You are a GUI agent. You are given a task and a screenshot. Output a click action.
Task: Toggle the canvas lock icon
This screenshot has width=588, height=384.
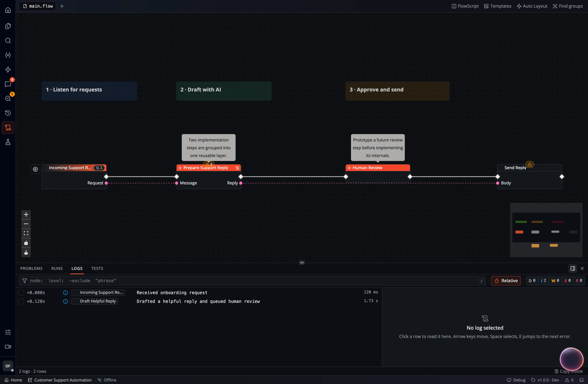click(x=26, y=243)
